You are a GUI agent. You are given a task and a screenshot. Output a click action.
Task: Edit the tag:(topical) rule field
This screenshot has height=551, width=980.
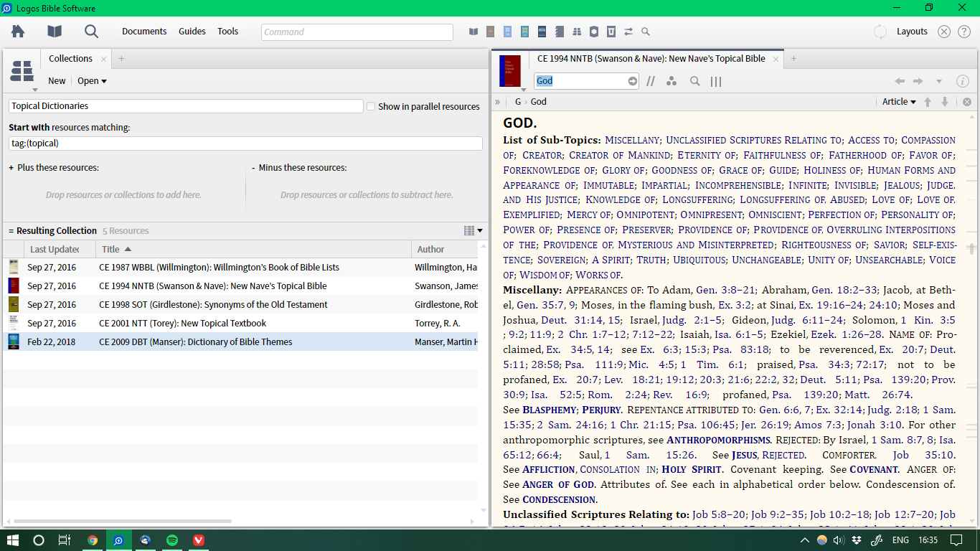(245, 143)
